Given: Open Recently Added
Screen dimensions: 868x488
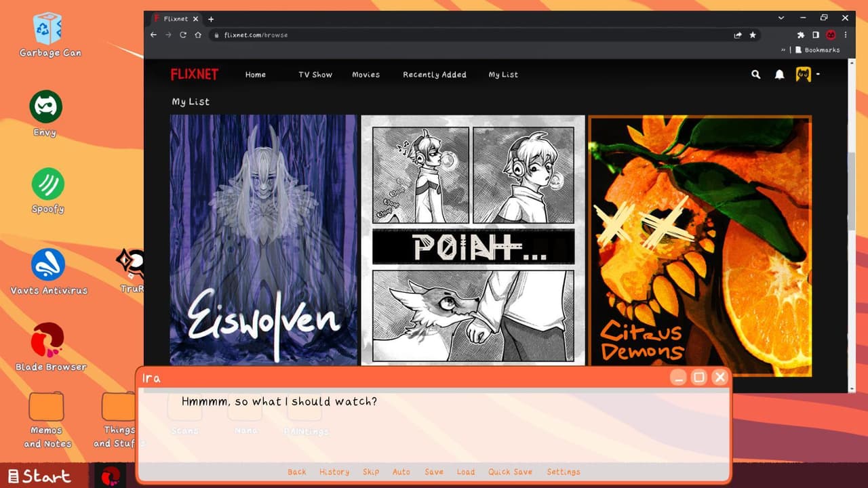Looking at the screenshot, I should pyautogui.click(x=435, y=75).
